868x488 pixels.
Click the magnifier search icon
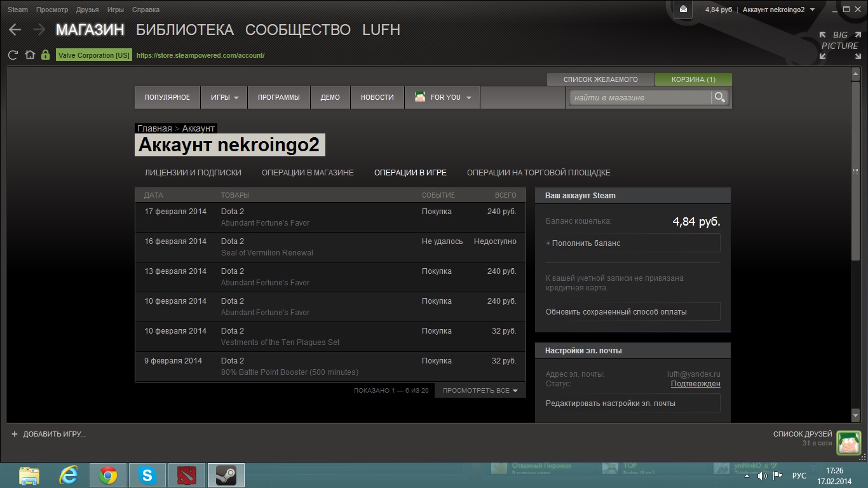[x=720, y=97]
